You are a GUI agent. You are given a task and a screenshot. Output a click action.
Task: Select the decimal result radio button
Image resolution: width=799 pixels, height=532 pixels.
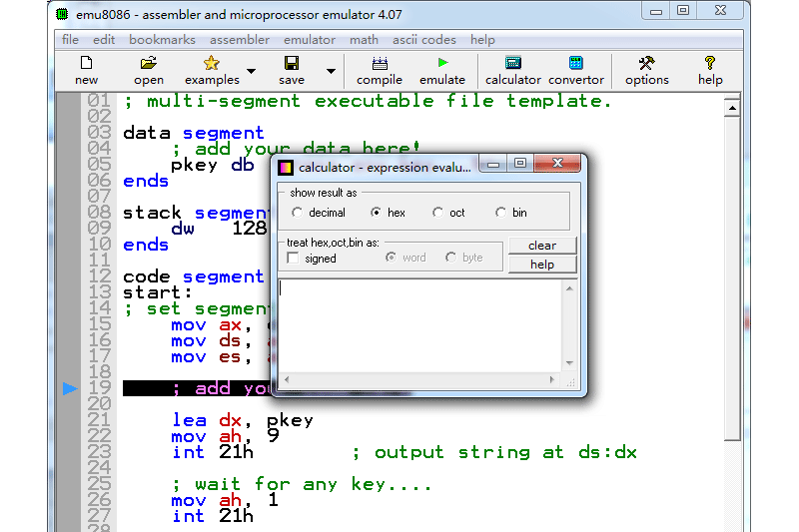coord(297,213)
